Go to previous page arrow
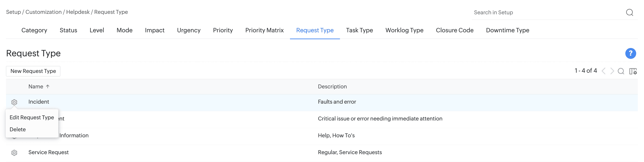 click(x=603, y=71)
